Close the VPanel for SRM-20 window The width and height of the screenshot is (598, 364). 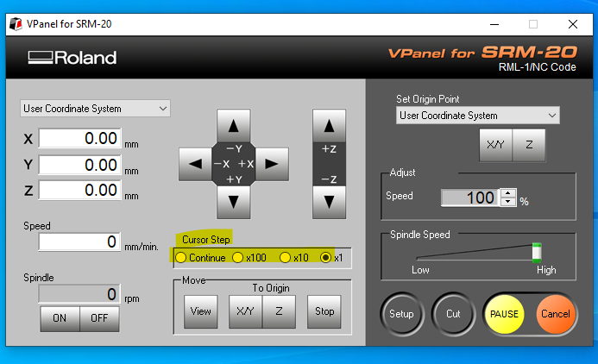pos(573,24)
